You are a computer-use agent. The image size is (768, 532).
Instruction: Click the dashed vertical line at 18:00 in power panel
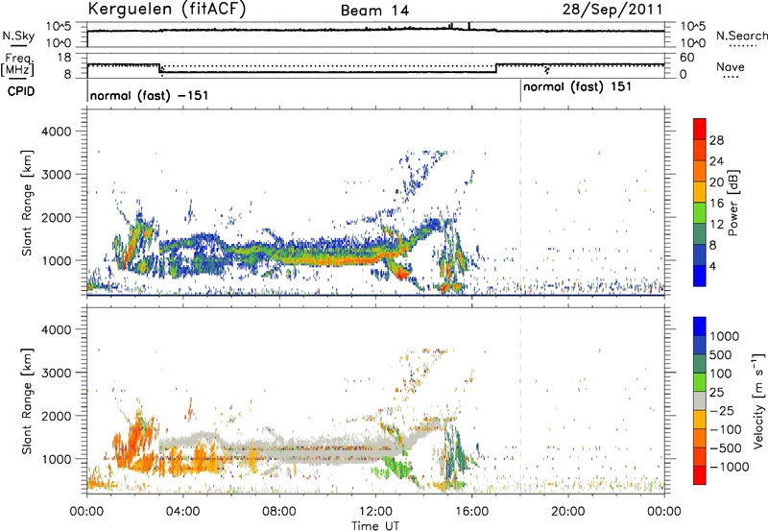[520, 201]
